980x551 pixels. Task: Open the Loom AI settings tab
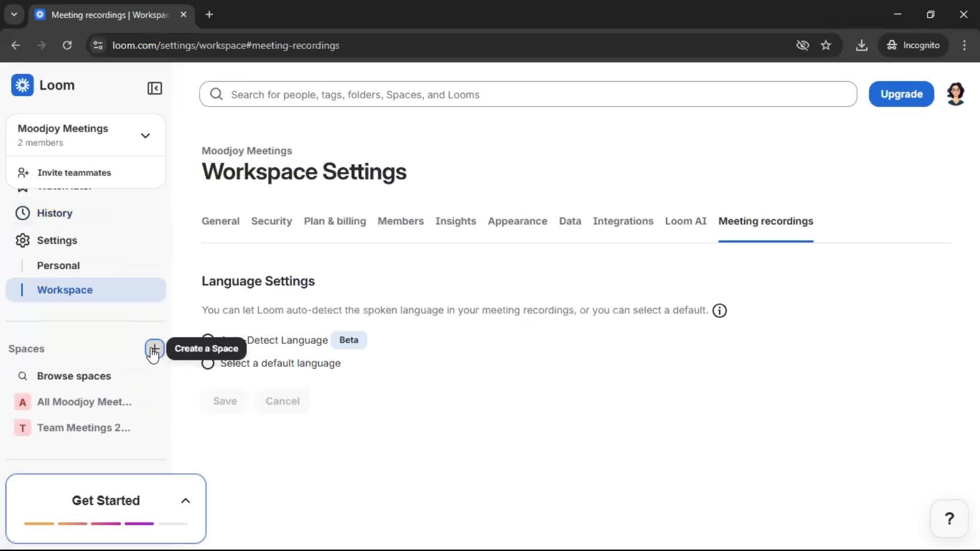(685, 221)
